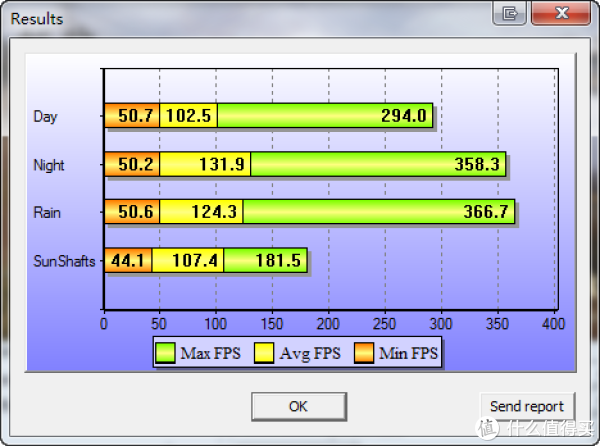Click the SunShafts row label
This screenshot has height=446, width=600.
[64, 261]
